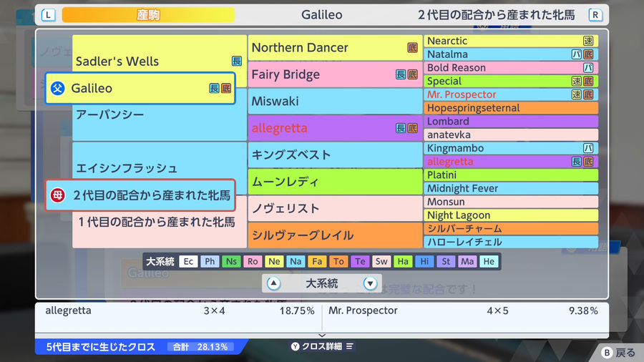
Task: Select the Hi lineage swatch
Action: coord(424,261)
